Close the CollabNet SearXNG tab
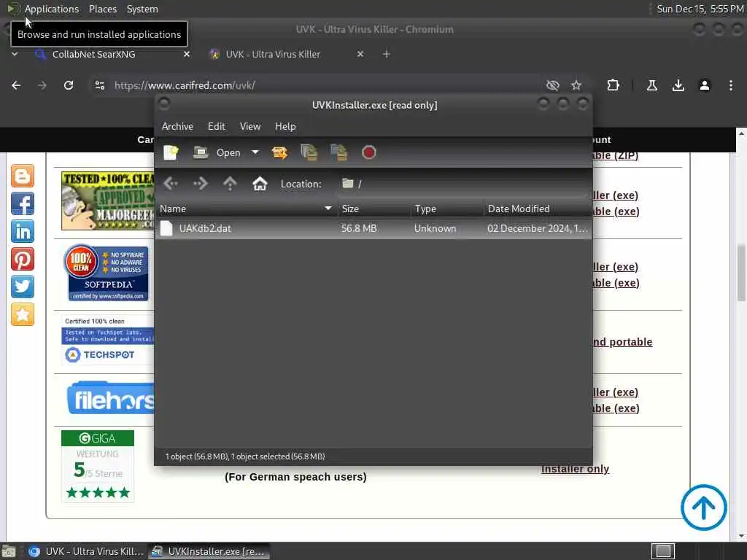This screenshot has height=560, width=747. (x=187, y=54)
